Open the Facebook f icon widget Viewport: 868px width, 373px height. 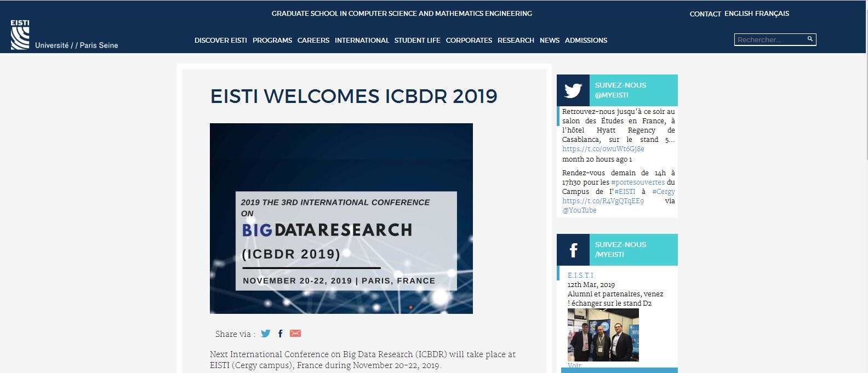[573, 250]
